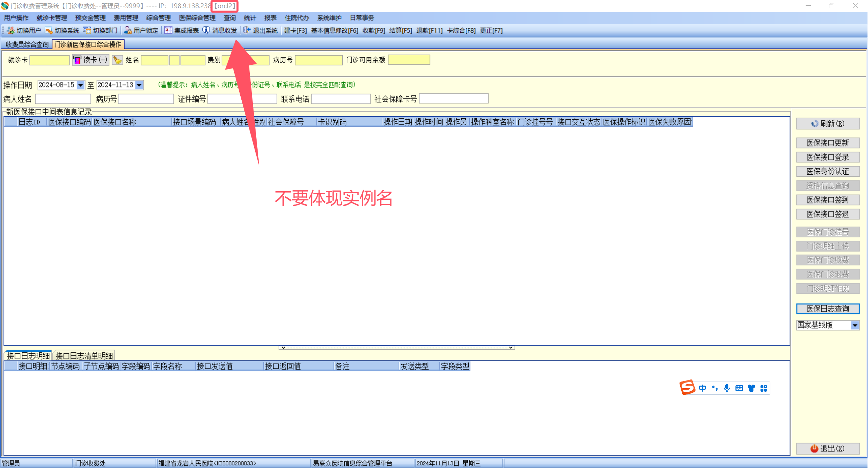Open the Integrated Reports (集成报表) icon
Viewport: 868px width, 468px height.
[168, 31]
